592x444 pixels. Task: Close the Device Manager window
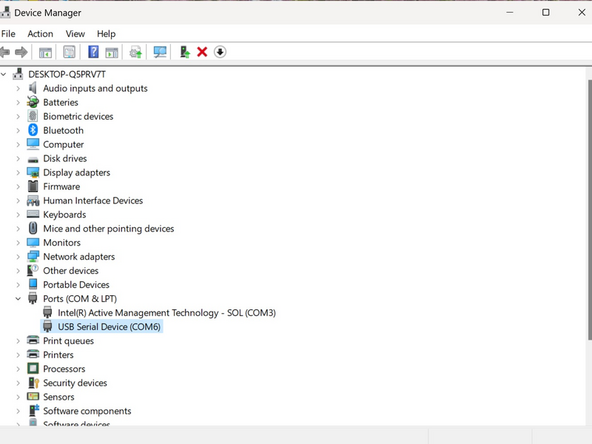tap(582, 12)
